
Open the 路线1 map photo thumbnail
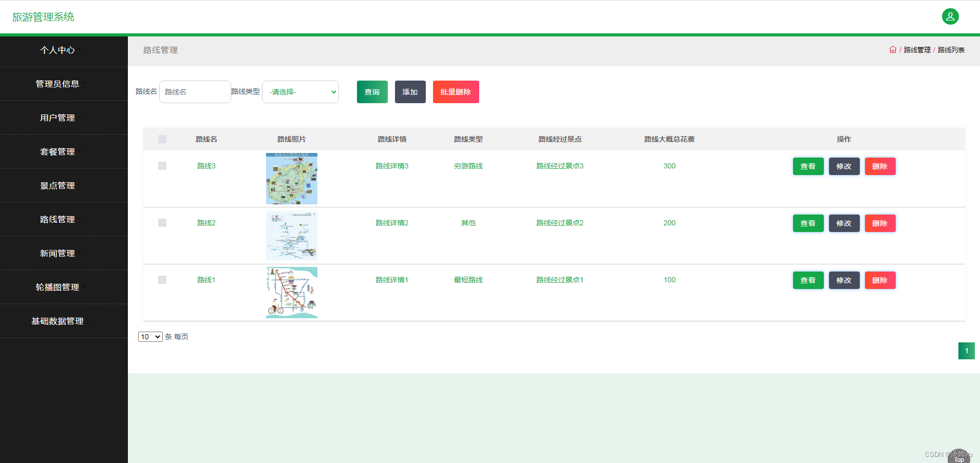(x=291, y=293)
